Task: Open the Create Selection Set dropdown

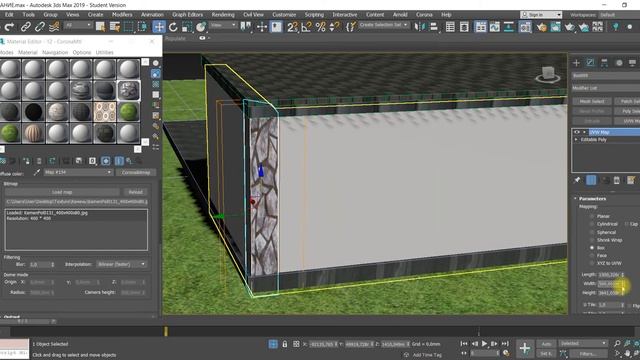Action: click(383, 25)
